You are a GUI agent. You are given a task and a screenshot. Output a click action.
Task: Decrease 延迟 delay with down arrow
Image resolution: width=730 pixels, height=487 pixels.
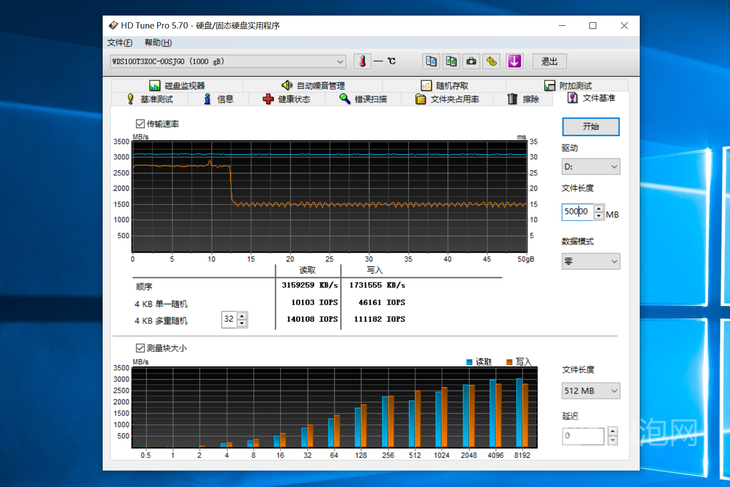[613, 440]
